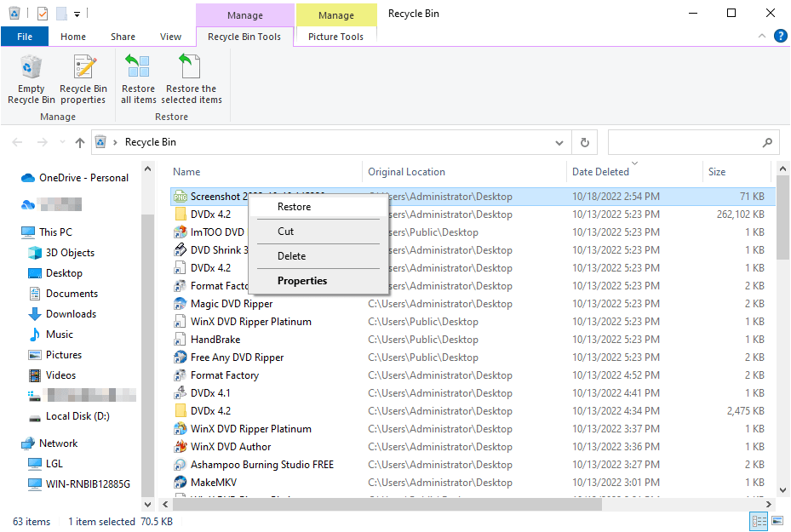Viewport: 791px width, 532px height.
Task: Switch to Large icons view in status bar
Action: pyautogui.click(x=778, y=521)
